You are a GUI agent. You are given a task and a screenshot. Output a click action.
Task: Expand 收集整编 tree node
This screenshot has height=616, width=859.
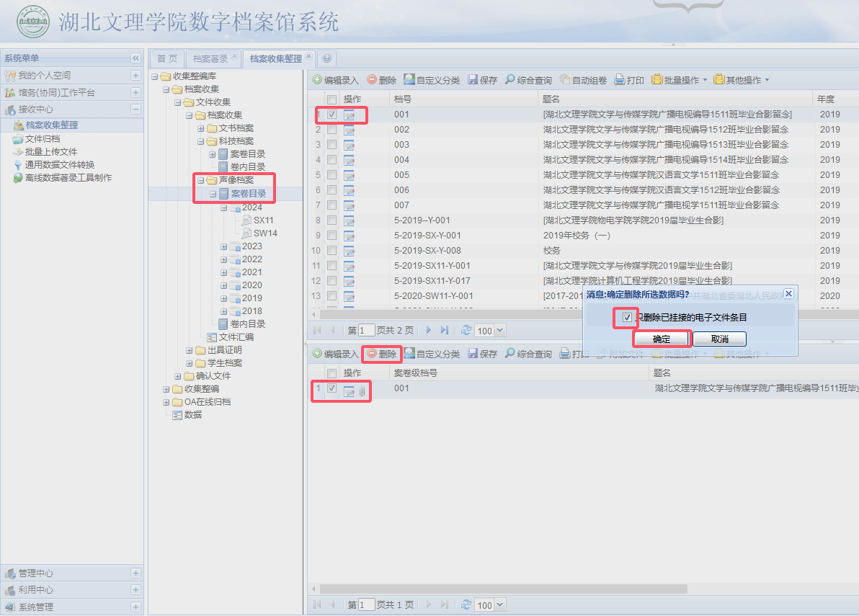click(x=166, y=389)
